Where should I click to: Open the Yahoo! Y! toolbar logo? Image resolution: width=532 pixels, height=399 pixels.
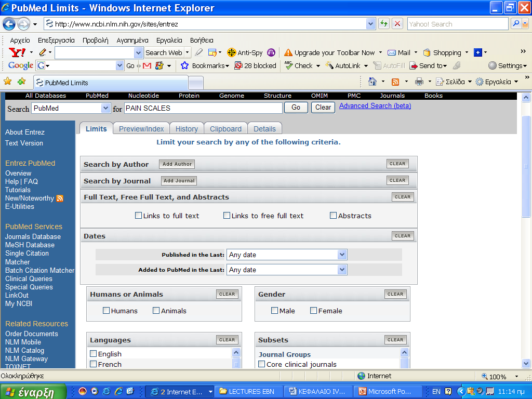[17, 52]
